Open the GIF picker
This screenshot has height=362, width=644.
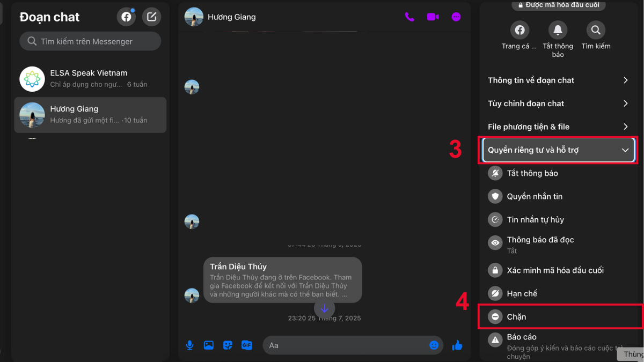click(247, 345)
